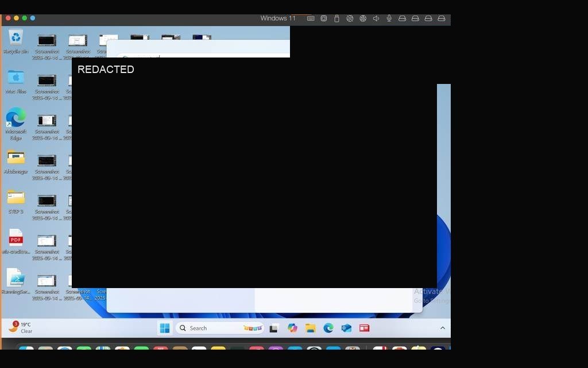Viewport: 588px width, 368px height.
Task: Click the disabled sharing icon in the title bar
Action: click(350, 18)
